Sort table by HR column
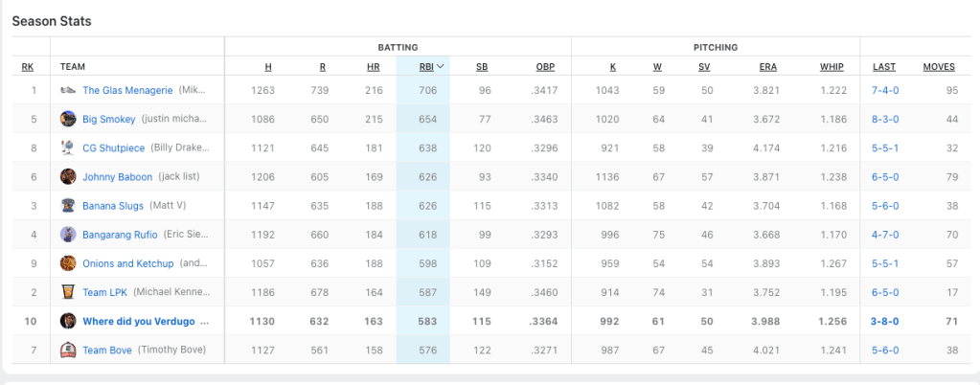Viewport: 980px width, 385px height. tap(373, 67)
